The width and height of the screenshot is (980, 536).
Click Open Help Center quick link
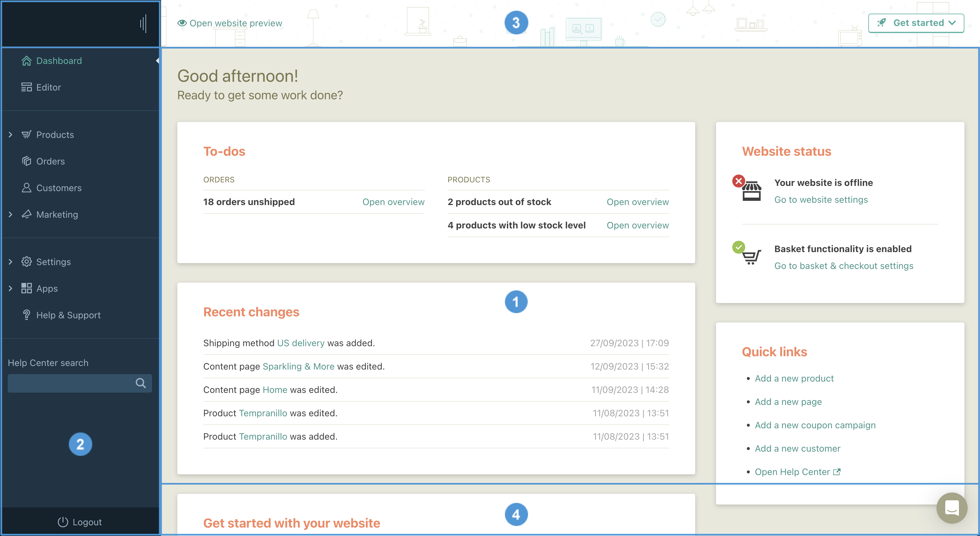(x=792, y=472)
